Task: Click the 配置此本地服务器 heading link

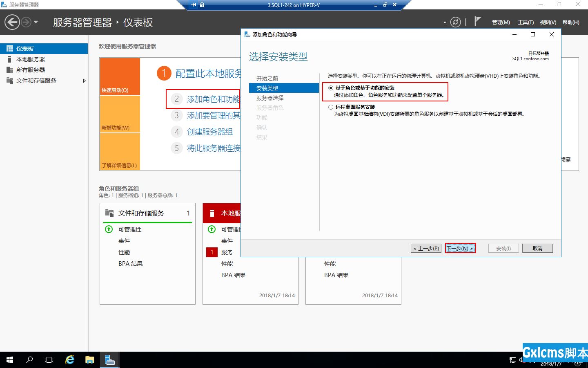Action: click(x=208, y=73)
